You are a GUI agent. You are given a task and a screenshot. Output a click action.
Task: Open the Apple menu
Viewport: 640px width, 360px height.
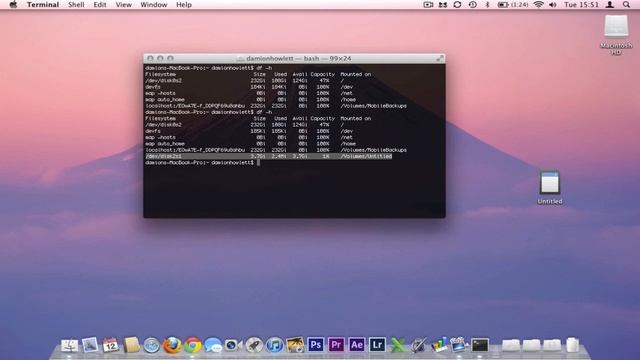click(13, 4)
